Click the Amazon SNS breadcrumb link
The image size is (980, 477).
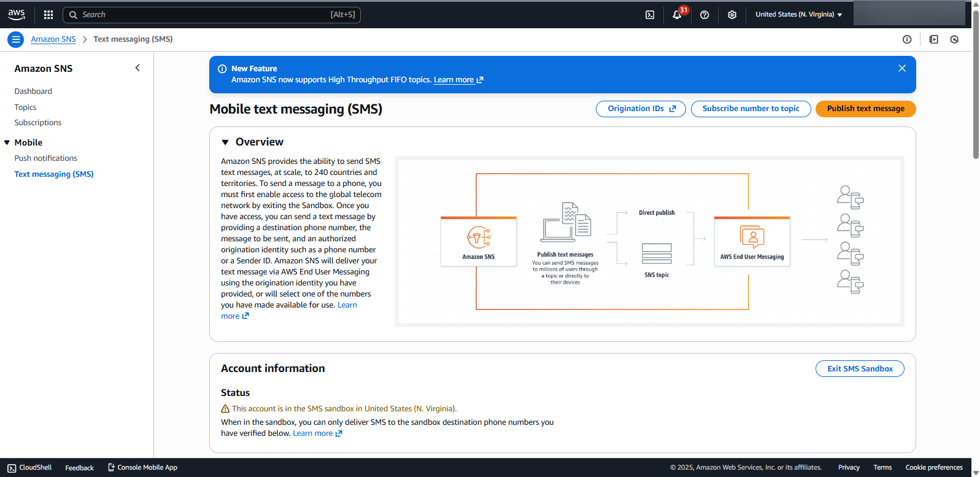tap(53, 39)
